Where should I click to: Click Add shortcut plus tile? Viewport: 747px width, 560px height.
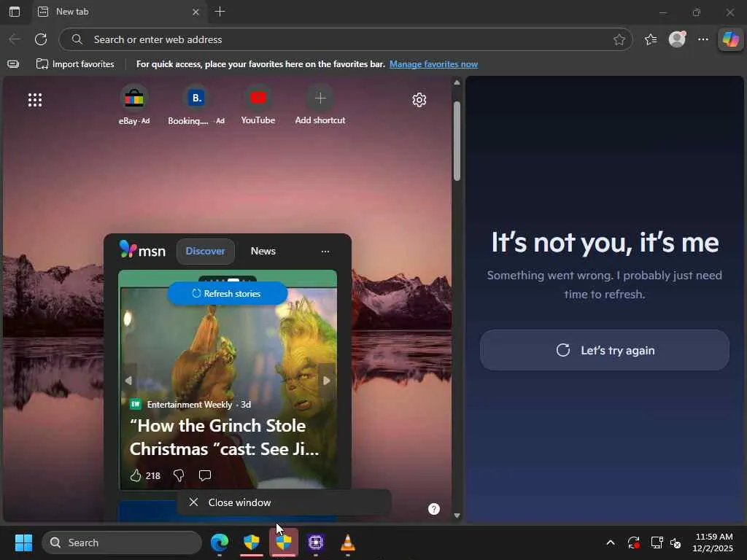(x=320, y=105)
